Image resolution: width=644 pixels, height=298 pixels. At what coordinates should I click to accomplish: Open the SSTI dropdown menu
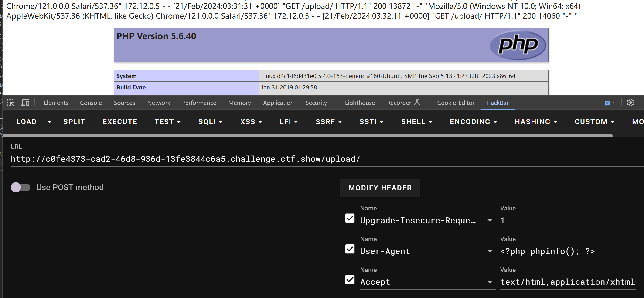[371, 122]
